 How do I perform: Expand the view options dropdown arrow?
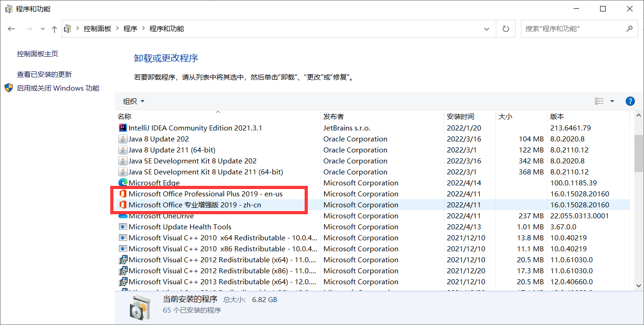(x=612, y=101)
